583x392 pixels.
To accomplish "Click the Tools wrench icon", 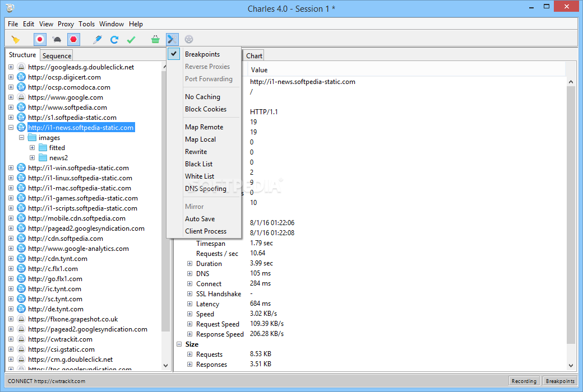I will (x=172, y=39).
